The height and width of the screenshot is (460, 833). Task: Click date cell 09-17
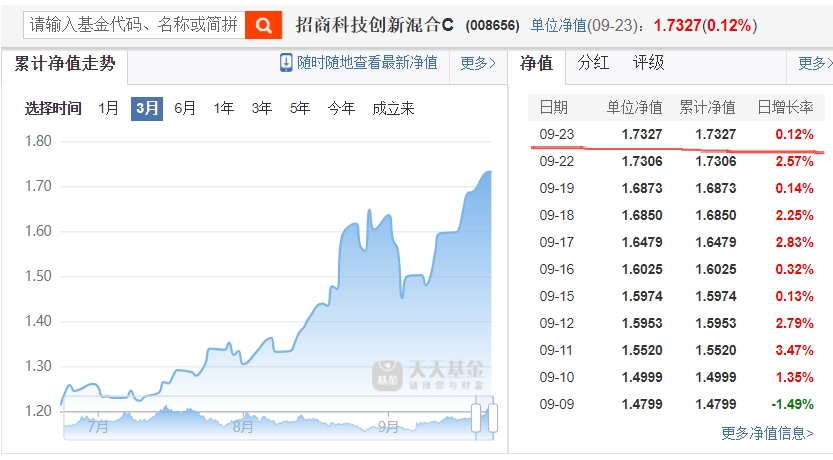(557, 242)
